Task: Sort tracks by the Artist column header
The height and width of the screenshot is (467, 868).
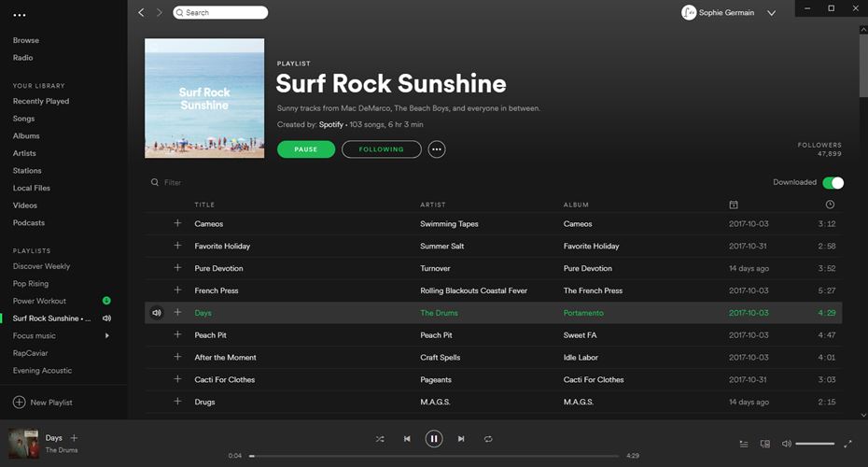Action: pos(433,205)
